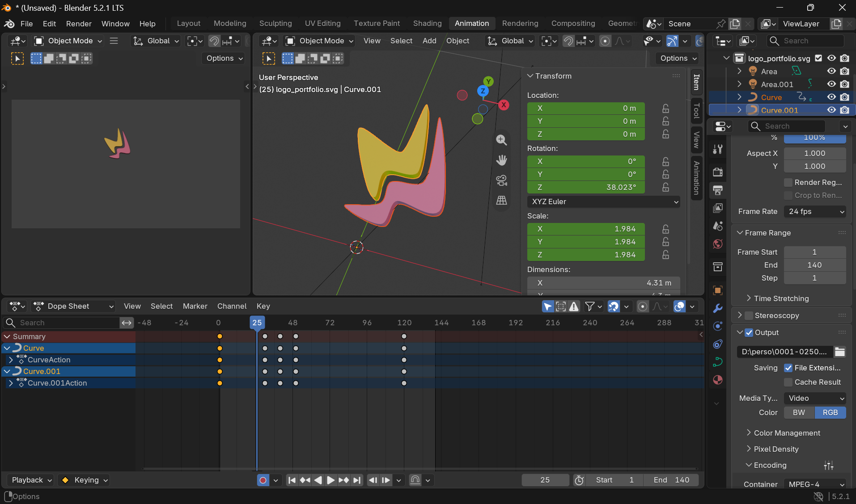
Task: Click the pan hand icon in the viewport
Action: point(501,160)
